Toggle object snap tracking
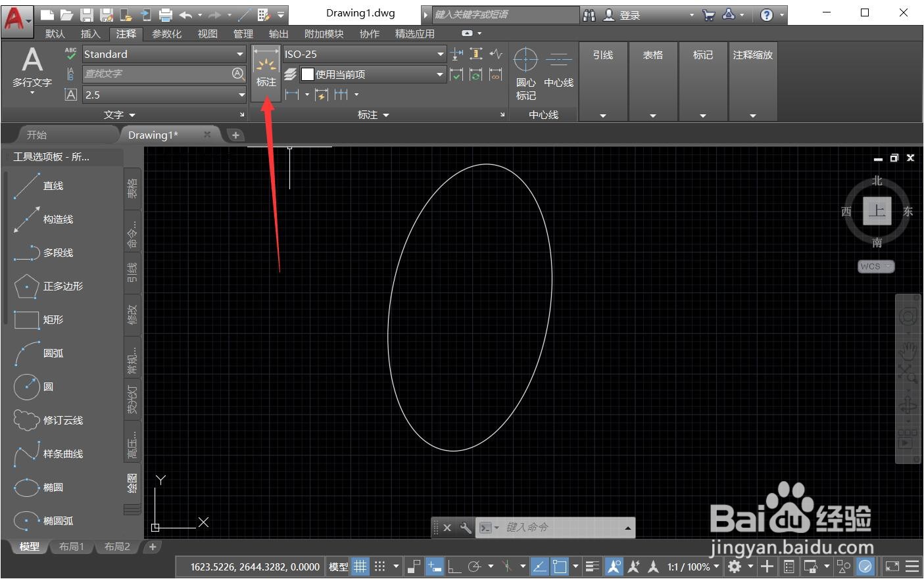 539,567
